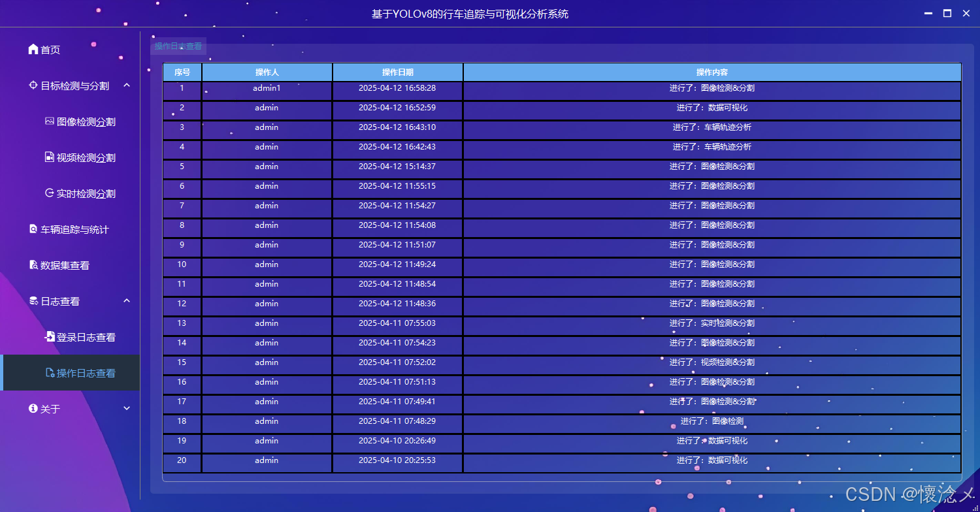Click the document icon beside 操作日志查看
This screenshot has width=980, height=512.
(x=50, y=373)
